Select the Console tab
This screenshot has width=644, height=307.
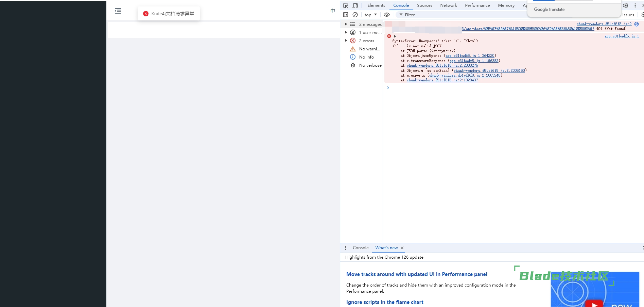(x=401, y=5)
